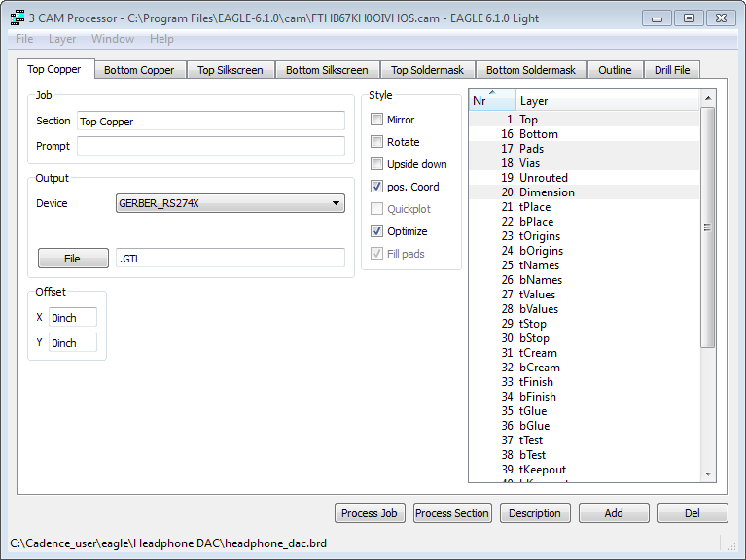The image size is (746, 560).
Task: Select layer 18 Vias
Action: (585, 163)
